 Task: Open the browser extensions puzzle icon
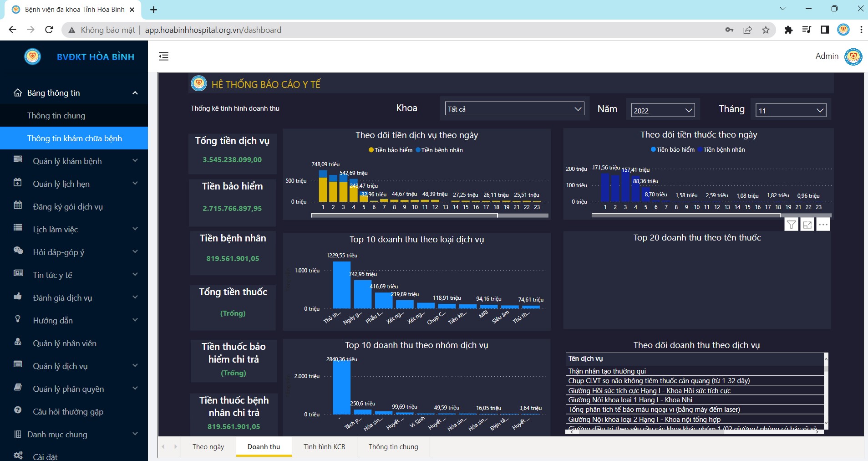[x=788, y=30]
